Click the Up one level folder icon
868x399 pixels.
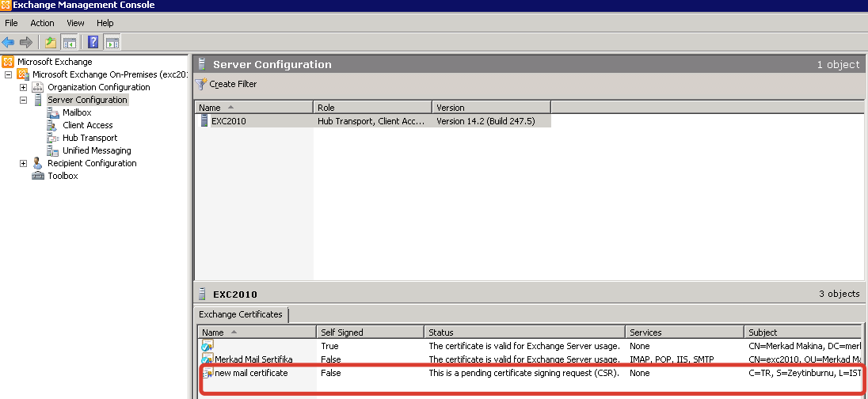coord(51,42)
